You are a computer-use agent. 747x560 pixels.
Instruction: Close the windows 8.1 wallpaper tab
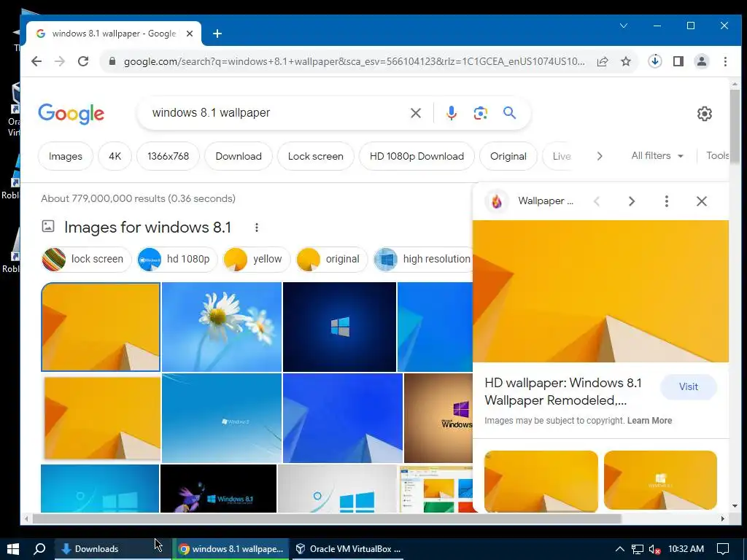(x=190, y=34)
